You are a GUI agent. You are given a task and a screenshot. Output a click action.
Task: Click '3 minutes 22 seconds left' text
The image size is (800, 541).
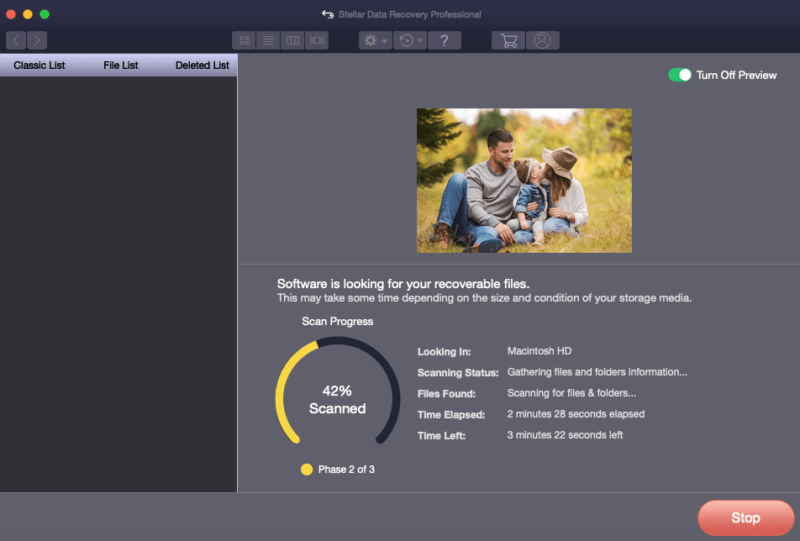point(565,435)
